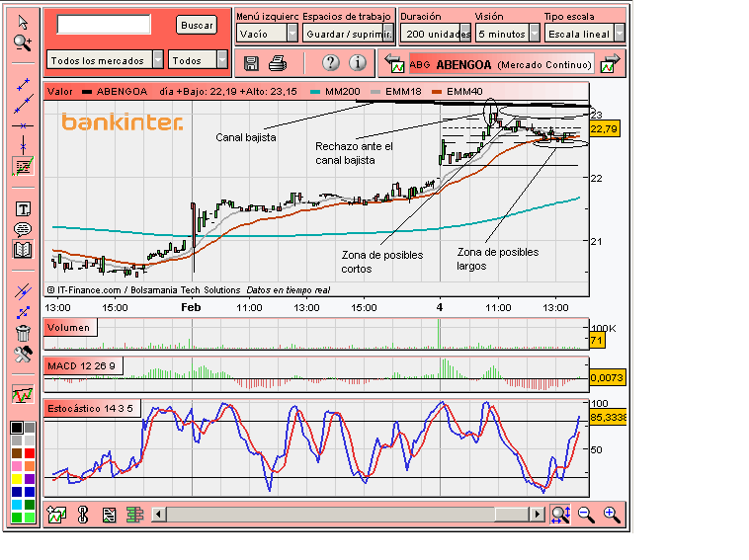Viewport: 749px width, 560px height.
Task: Click the Canal bajista annotation text
Action: click(x=246, y=137)
